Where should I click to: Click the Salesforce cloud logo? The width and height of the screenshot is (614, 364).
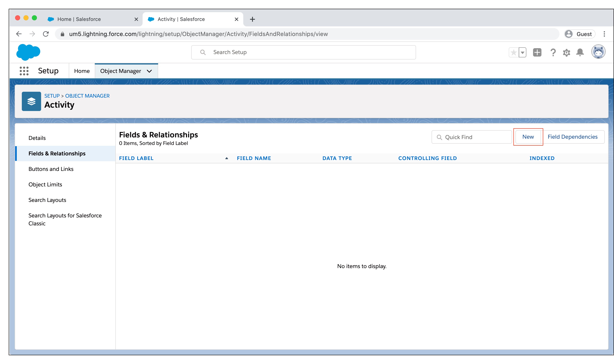(28, 52)
